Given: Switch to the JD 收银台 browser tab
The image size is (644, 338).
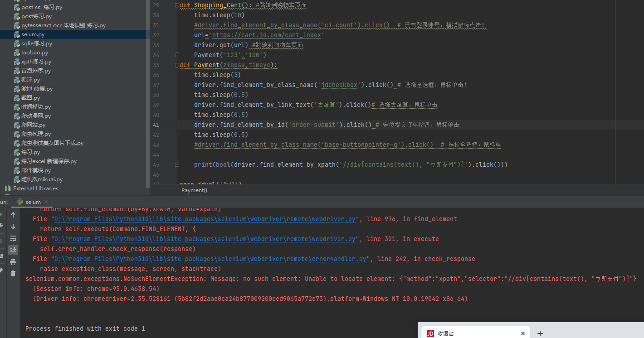Looking at the screenshot, I should pyautogui.click(x=472, y=333).
